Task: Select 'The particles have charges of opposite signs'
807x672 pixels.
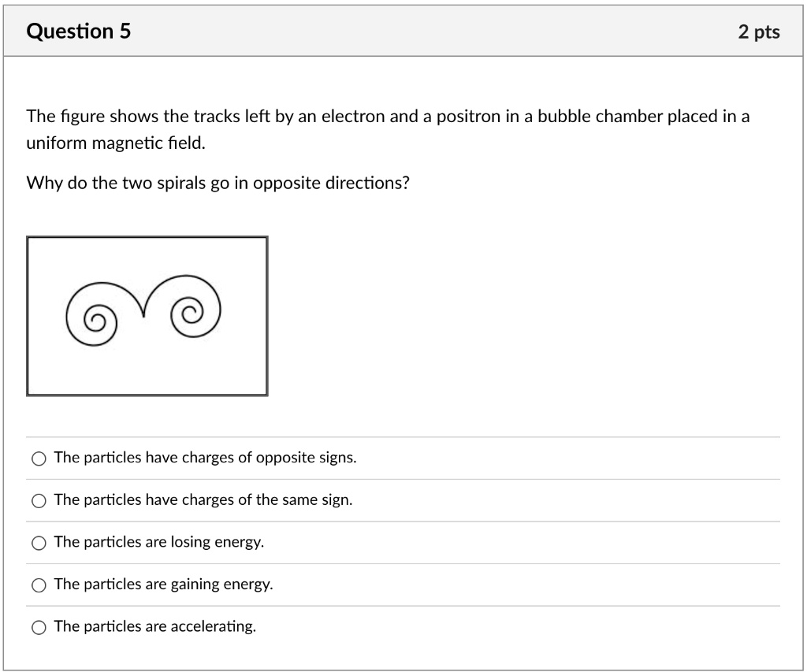Action: click(x=38, y=458)
